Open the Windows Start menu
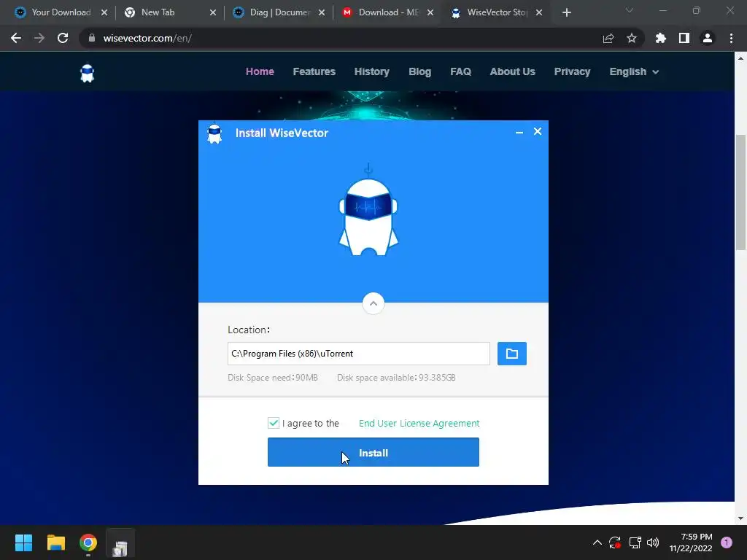The width and height of the screenshot is (747, 560). pos(23,542)
